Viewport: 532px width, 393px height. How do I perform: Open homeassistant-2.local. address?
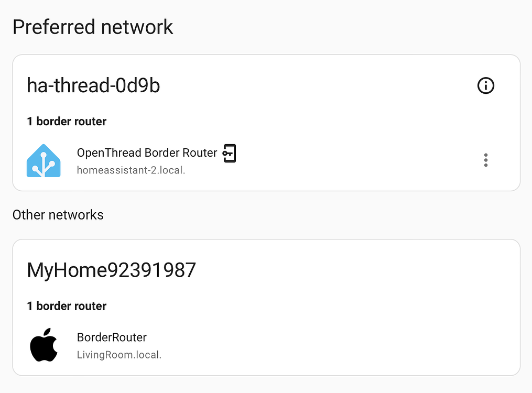[x=130, y=170]
